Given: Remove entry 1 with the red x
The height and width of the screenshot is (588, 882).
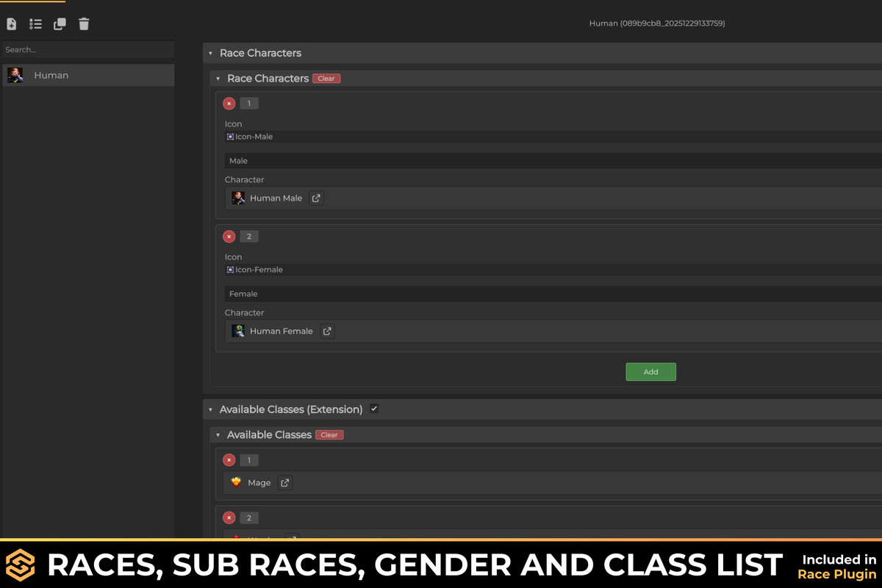Looking at the screenshot, I should pyautogui.click(x=229, y=103).
